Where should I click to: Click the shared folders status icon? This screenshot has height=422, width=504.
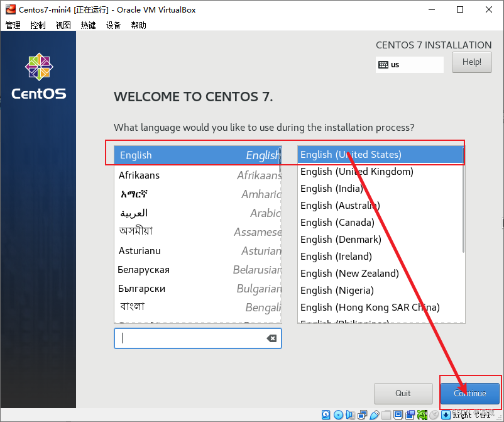[x=386, y=415]
